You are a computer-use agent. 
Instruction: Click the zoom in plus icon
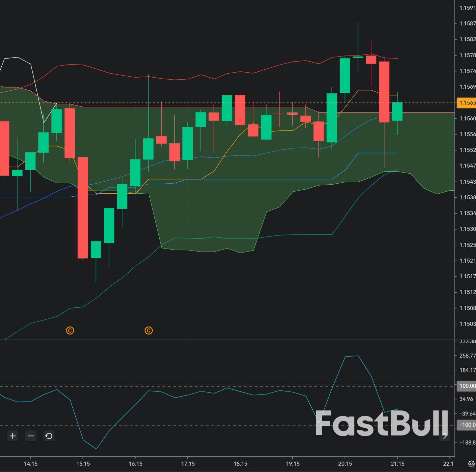13,436
